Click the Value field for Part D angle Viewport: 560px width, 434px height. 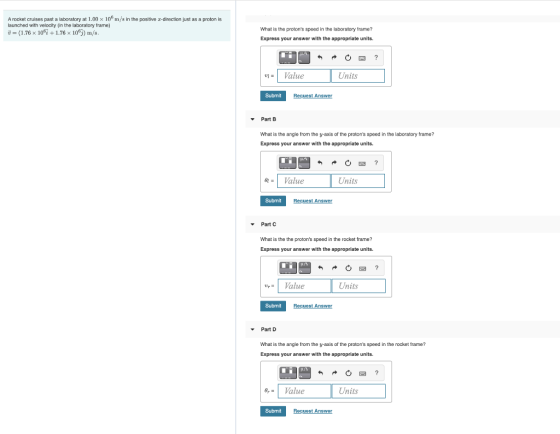[304, 391]
